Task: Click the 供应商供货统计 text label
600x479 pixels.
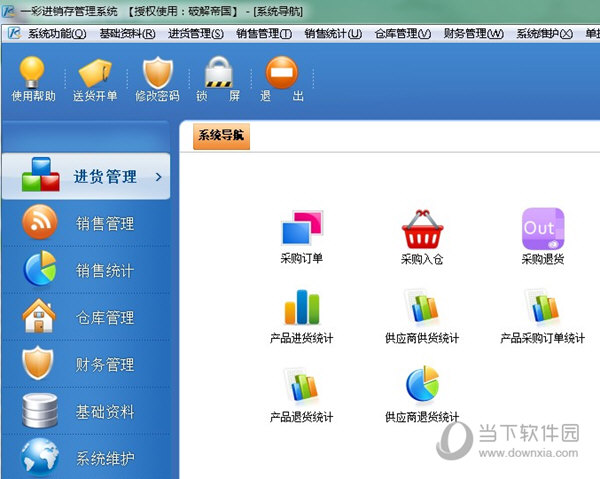Action: (x=422, y=338)
